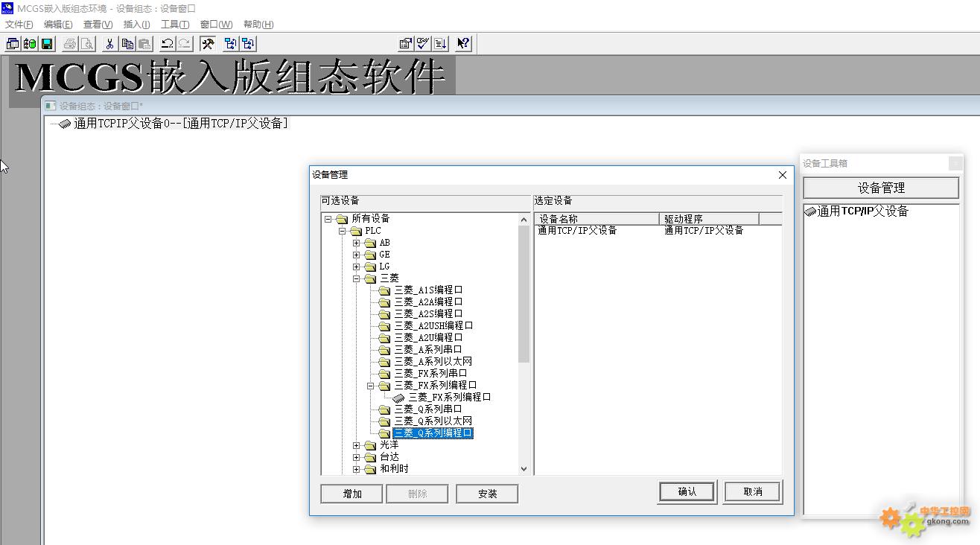This screenshot has width=980, height=545.
Task: Expand the AB folder node
Action: pos(357,243)
